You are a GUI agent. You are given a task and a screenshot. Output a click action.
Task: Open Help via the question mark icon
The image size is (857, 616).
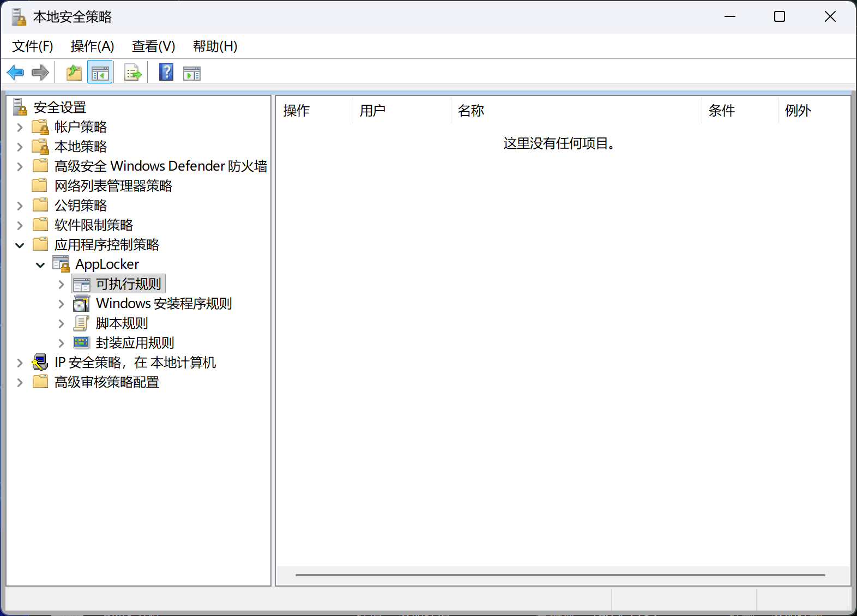pyautogui.click(x=166, y=73)
